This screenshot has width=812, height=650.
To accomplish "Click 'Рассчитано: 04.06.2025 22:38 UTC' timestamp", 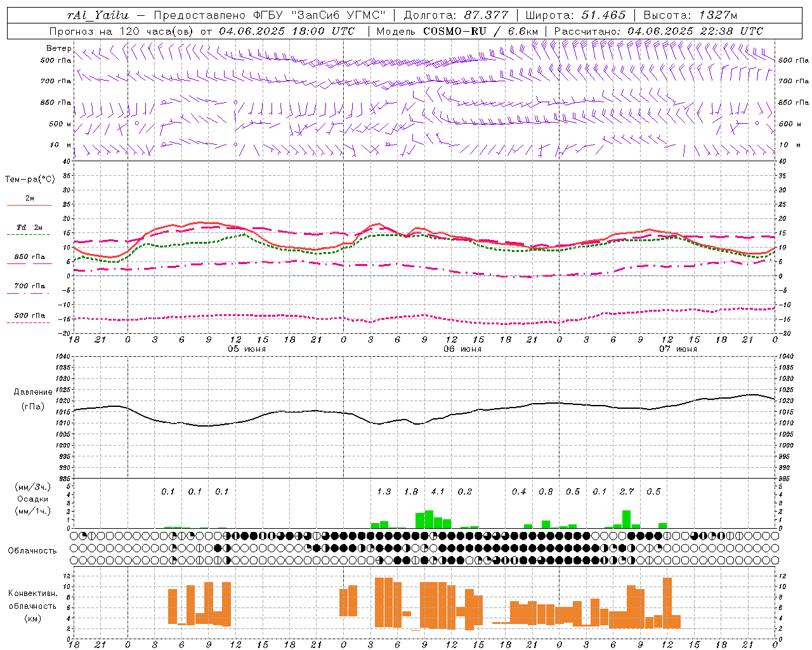I will coord(658,31).
